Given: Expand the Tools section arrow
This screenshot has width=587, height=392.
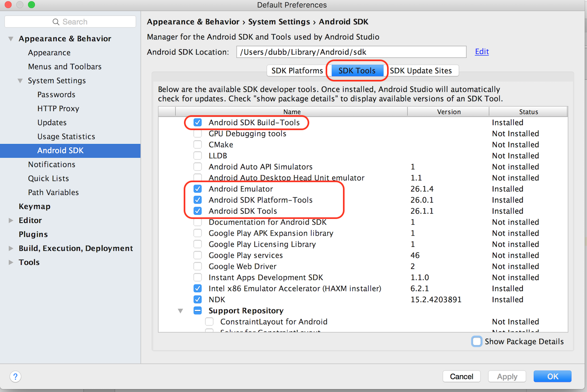Looking at the screenshot, I should tap(11, 262).
